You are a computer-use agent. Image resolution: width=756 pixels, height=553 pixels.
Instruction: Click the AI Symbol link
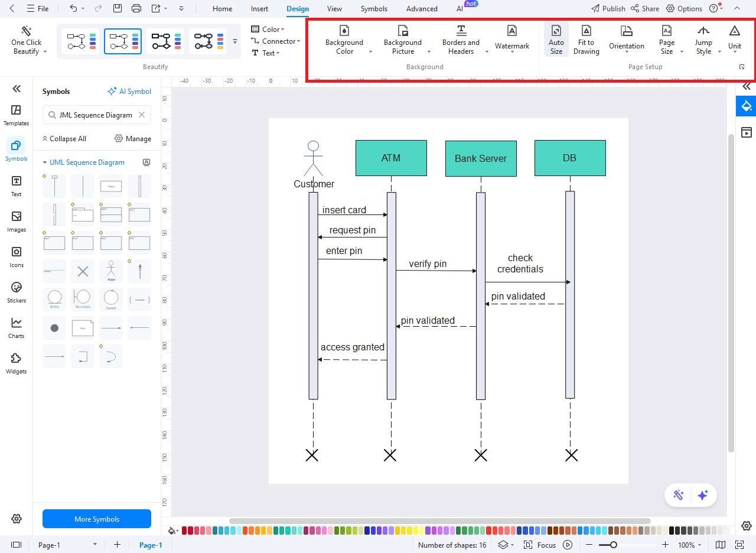coord(129,92)
